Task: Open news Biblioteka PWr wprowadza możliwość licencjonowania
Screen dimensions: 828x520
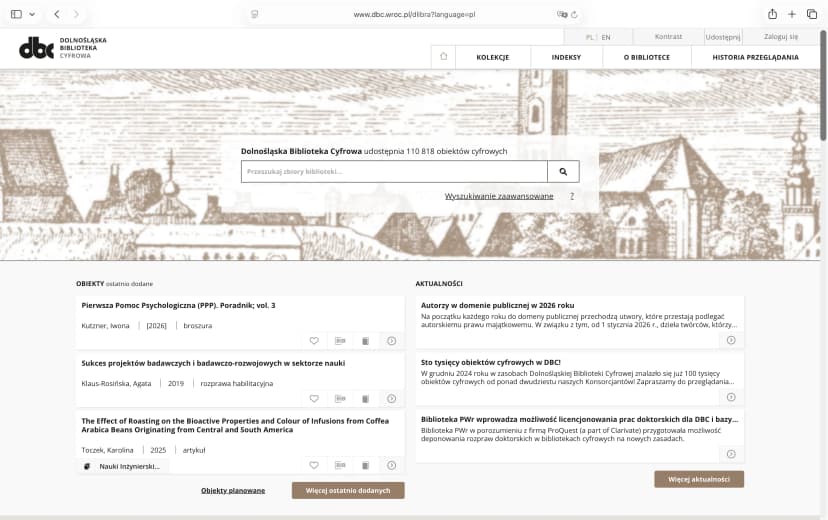Action: (x=579, y=419)
